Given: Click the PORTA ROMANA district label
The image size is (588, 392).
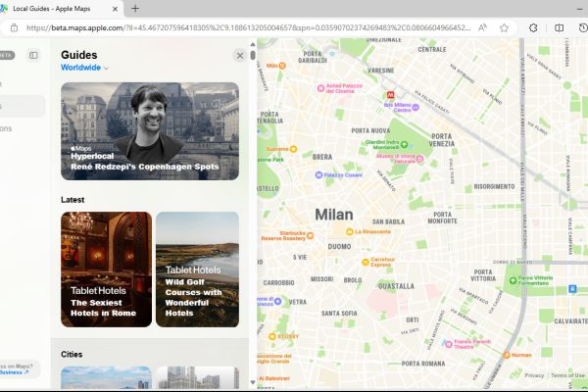Looking at the screenshot, I should coord(423,364).
